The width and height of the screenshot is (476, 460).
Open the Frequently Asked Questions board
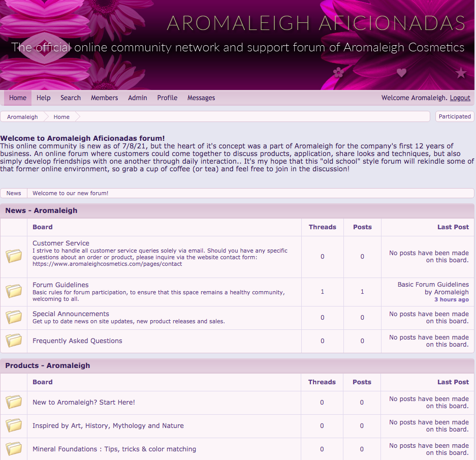click(77, 341)
